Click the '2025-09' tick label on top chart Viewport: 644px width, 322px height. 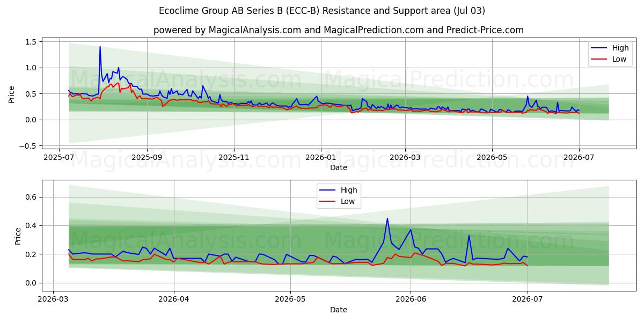click(x=147, y=158)
